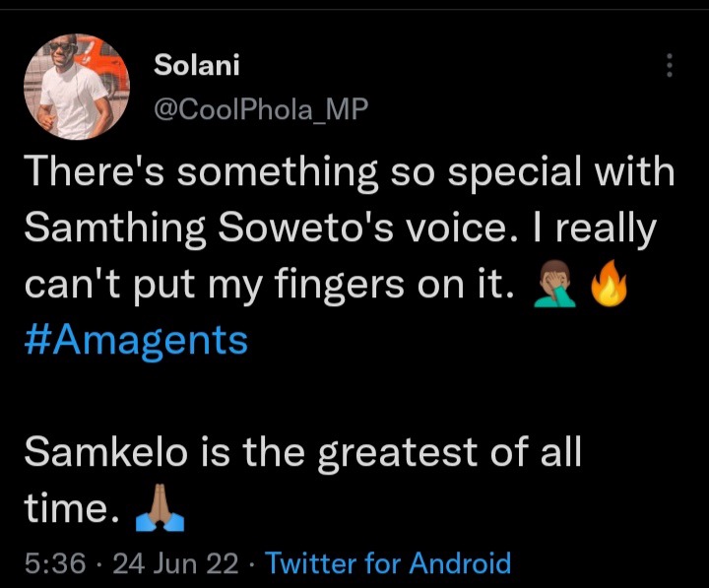
Task: Click the word voice in the tweet
Action: pyautogui.click(x=455, y=228)
